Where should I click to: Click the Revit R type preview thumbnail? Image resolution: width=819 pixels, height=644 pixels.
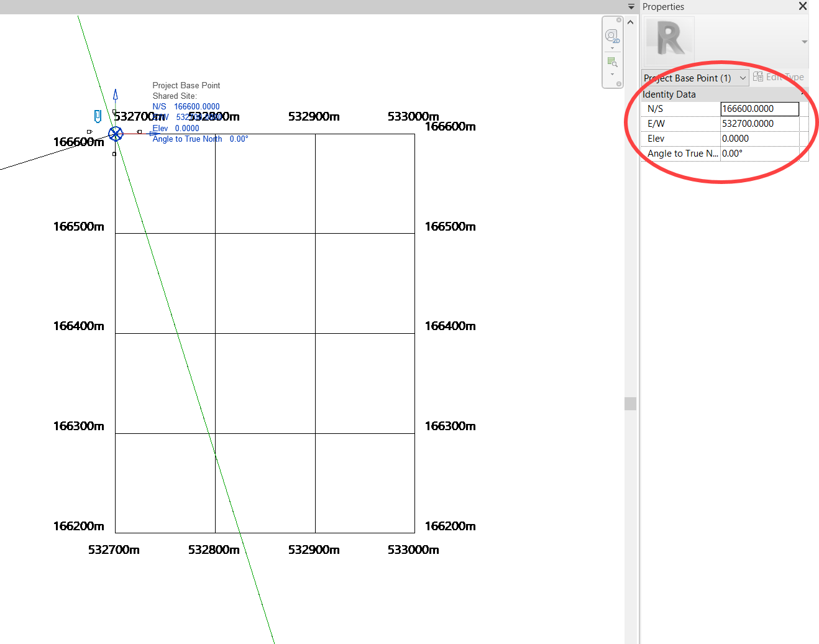[x=669, y=40]
